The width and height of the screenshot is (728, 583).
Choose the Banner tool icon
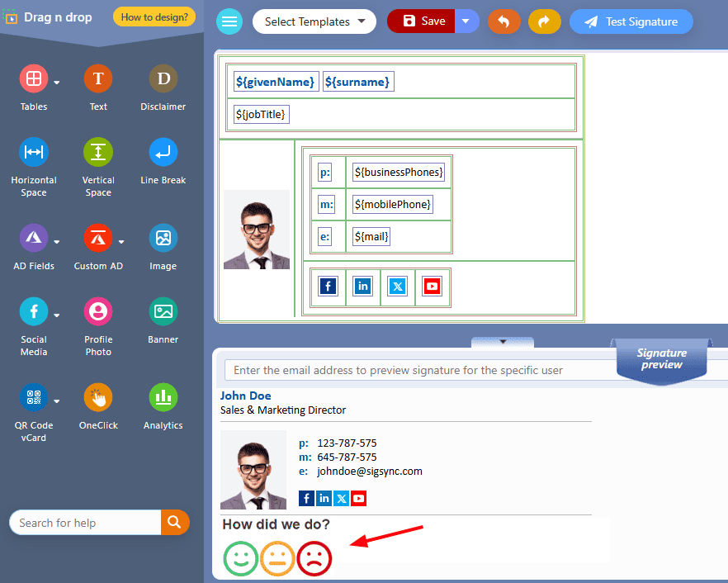[163, 311]
